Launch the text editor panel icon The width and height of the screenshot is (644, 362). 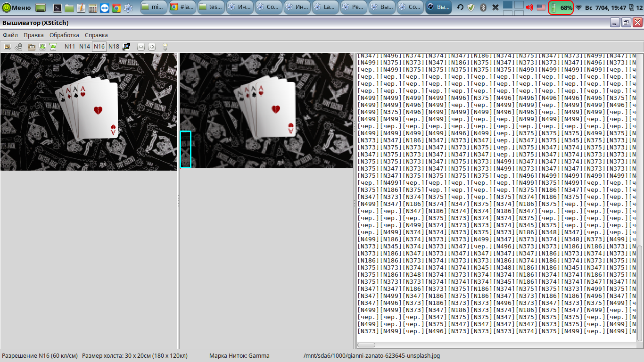81,8
